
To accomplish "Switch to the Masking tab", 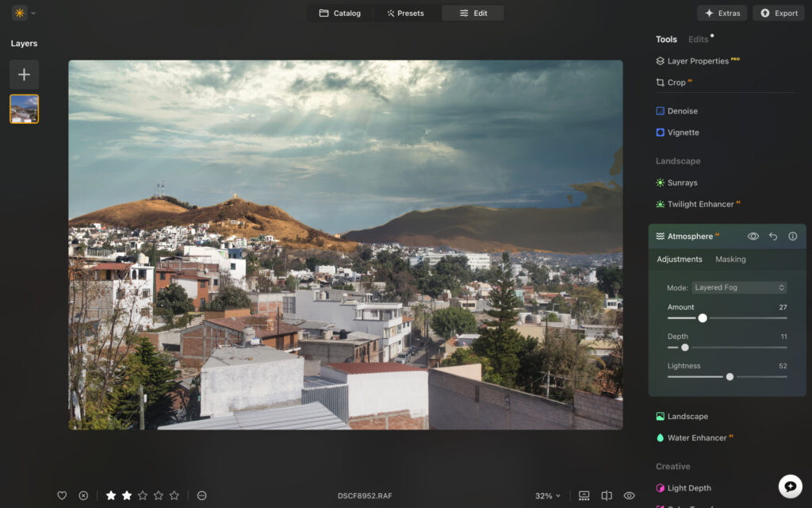I will [730, 259].
